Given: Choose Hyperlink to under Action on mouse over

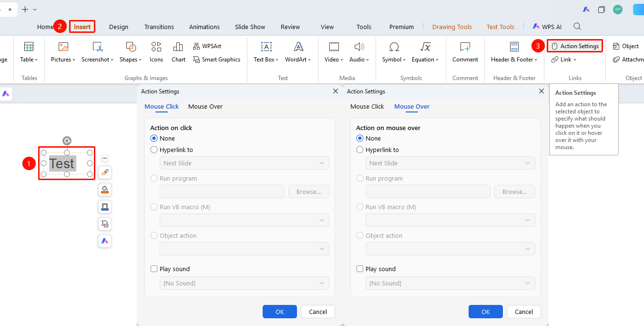Looking at the screenshot, I should [x=360, y=150].
